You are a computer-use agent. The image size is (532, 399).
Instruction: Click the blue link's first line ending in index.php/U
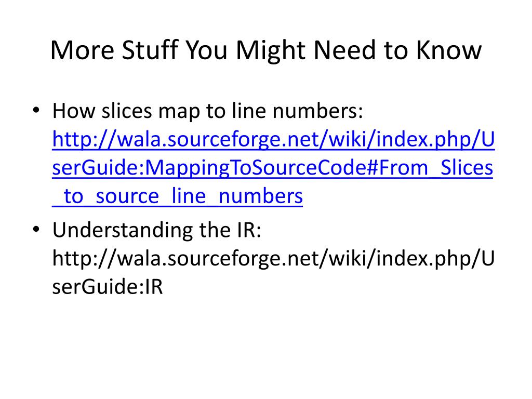pos(273,139)
